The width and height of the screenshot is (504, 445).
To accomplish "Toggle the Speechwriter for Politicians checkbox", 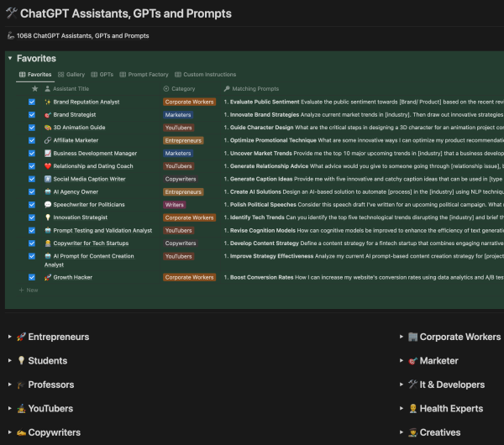I will [32, 205].
